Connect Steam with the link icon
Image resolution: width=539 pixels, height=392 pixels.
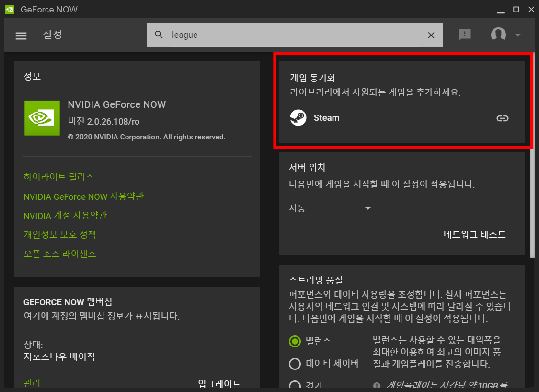[502, 118]
